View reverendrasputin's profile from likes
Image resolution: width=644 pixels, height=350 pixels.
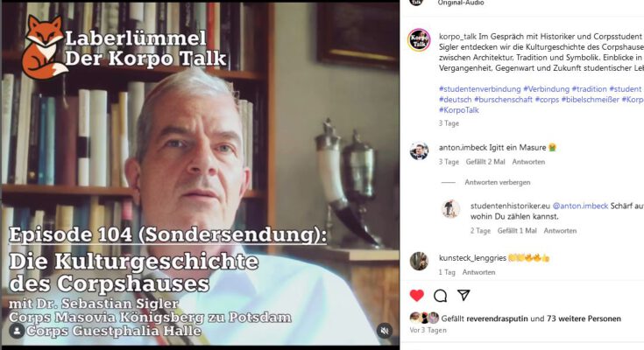click(497, 318)
